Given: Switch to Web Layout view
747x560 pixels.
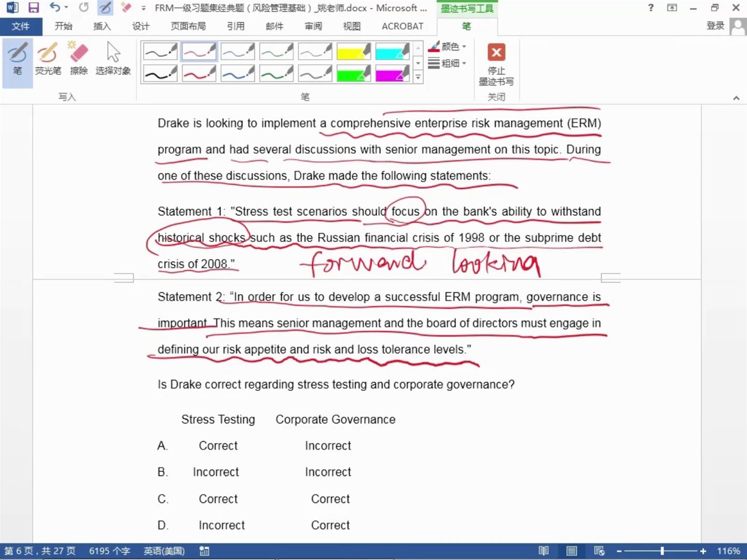Looking at the screenshot, I should (599, 551).
